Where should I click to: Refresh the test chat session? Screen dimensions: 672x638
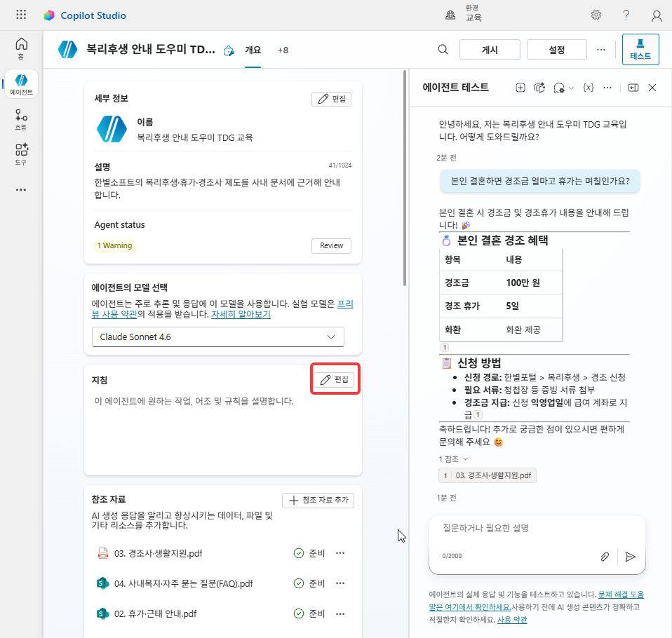coord(539,88)
